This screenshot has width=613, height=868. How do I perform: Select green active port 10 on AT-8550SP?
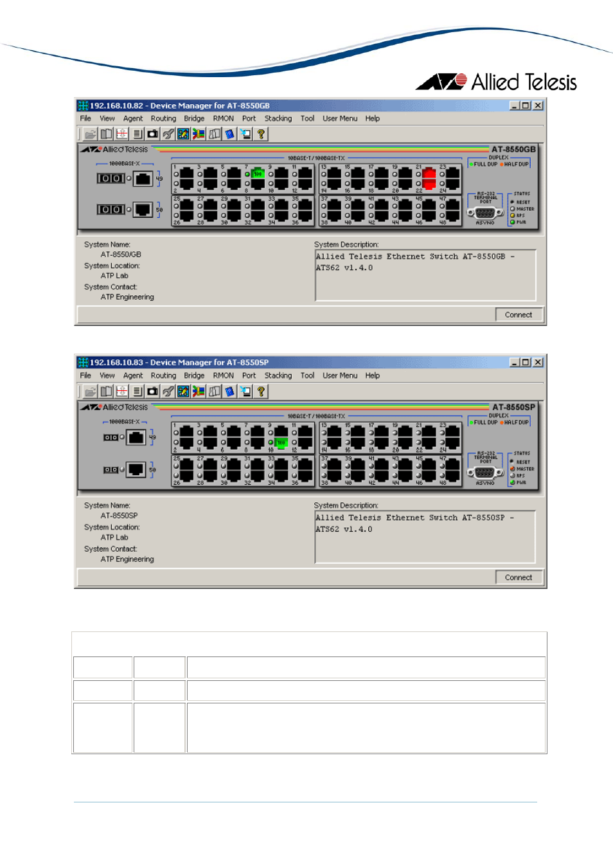click(281, 442)
